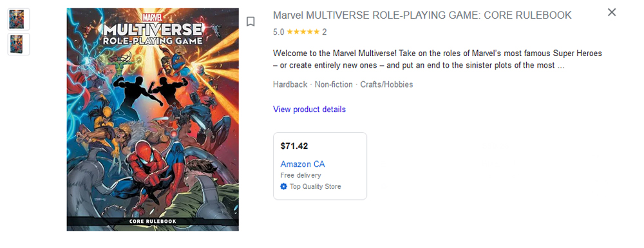Click the Welcome to the Marvel Multiverse description
644x248 pixels.
coord(437,59)
